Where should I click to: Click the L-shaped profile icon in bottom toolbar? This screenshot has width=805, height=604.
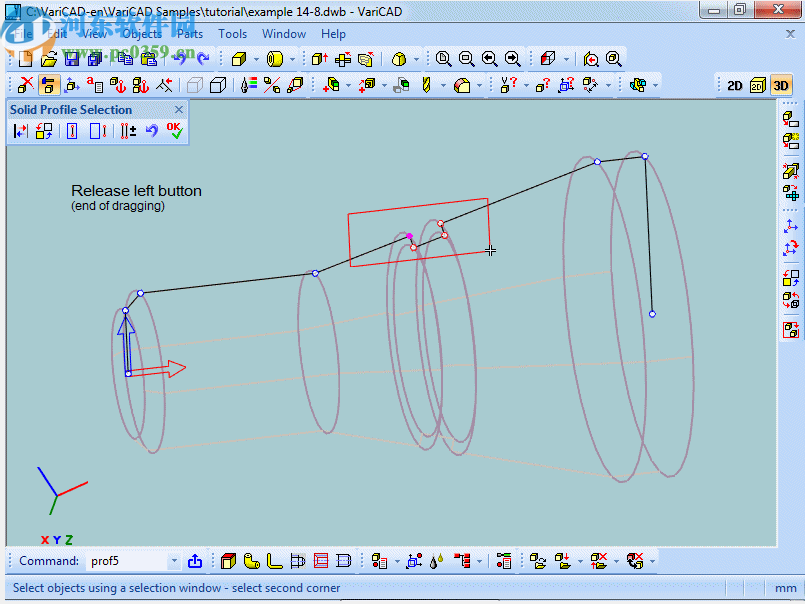coord(275,561)
